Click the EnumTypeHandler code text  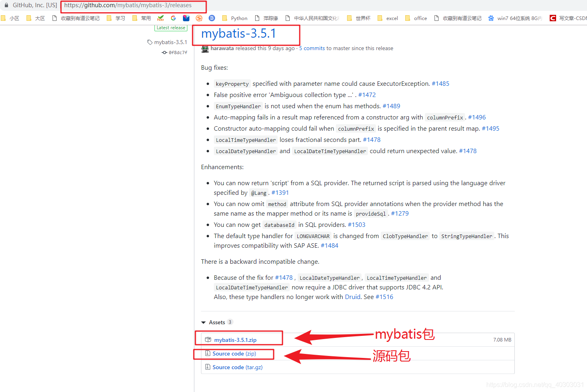coord(238,106)
